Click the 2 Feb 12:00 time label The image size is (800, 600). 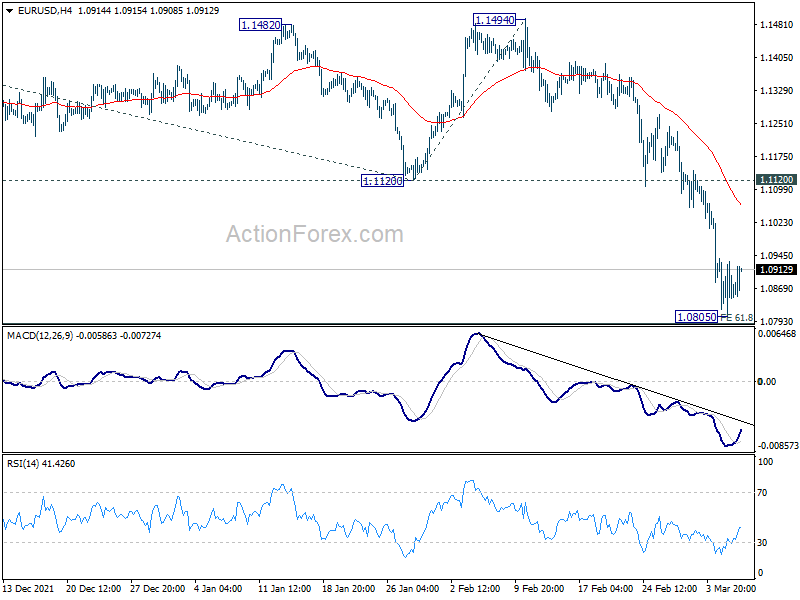click(475, 589)
